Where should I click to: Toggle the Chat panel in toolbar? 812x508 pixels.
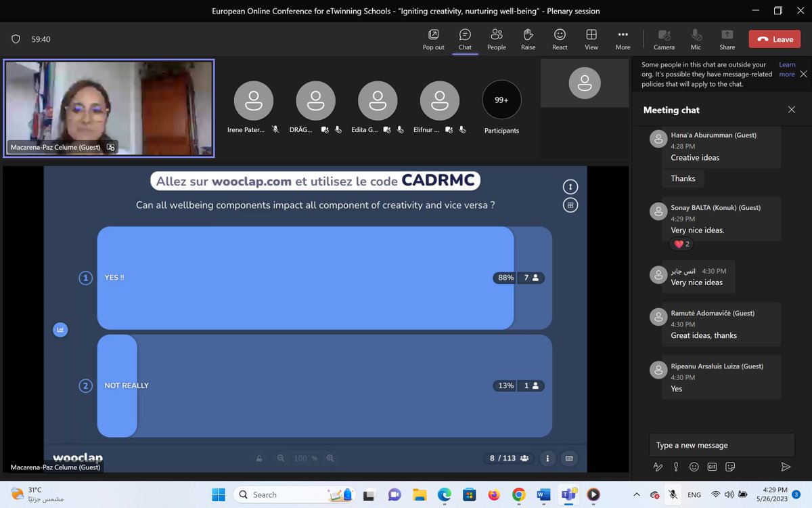(x=465, y=39)
